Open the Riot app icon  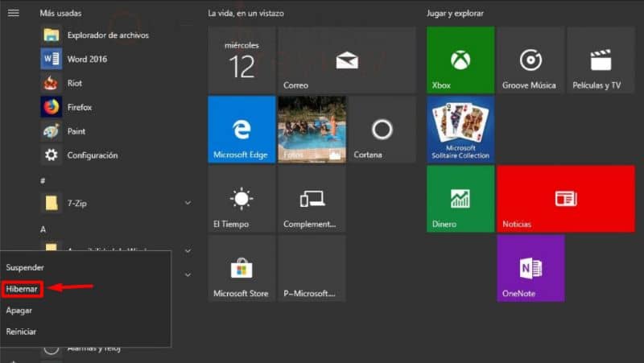point(52,83)
